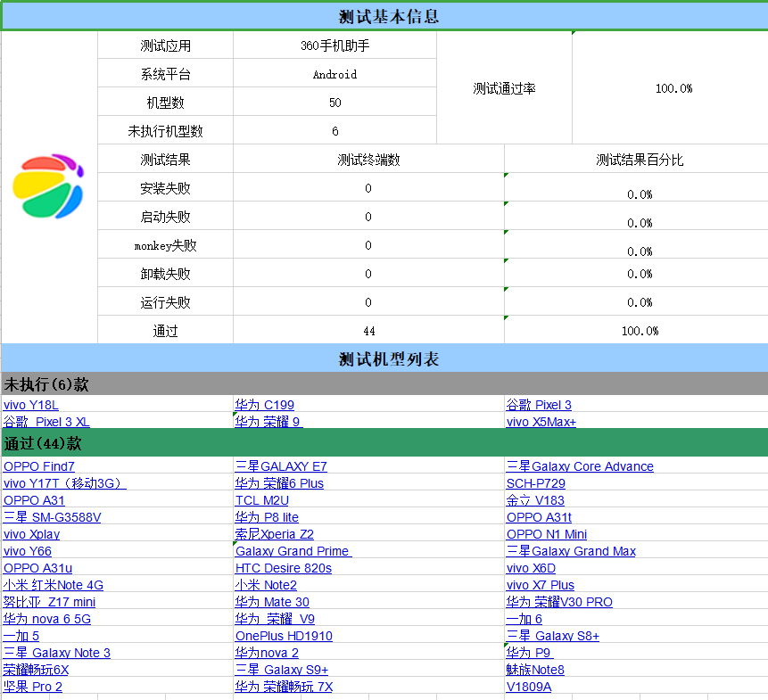Open the 索尼Xperia Z2 link
Screen dimensions: 768x700
pyautogui.click(x=275, y=534)
